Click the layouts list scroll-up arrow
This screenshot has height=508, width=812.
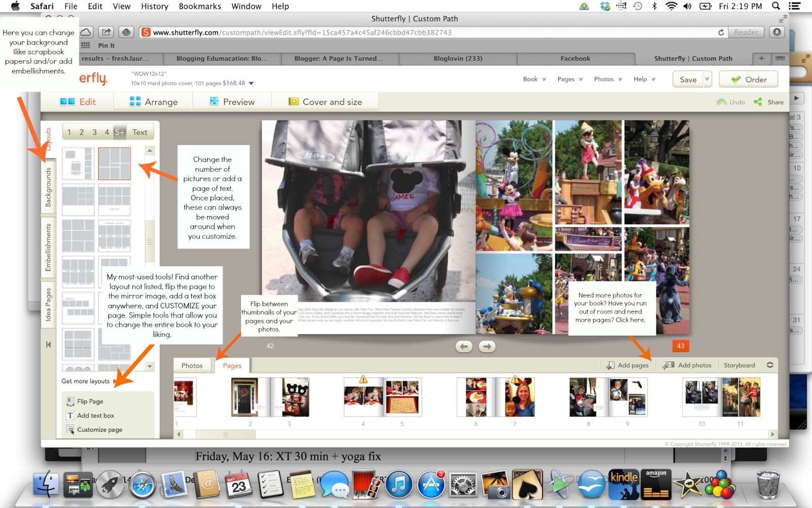tap(150, 150)
